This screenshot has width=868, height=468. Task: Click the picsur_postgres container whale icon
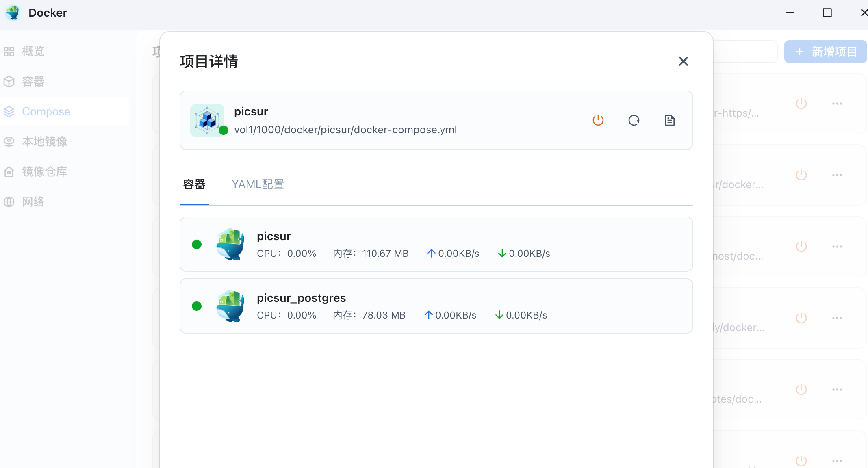point(230,306)
